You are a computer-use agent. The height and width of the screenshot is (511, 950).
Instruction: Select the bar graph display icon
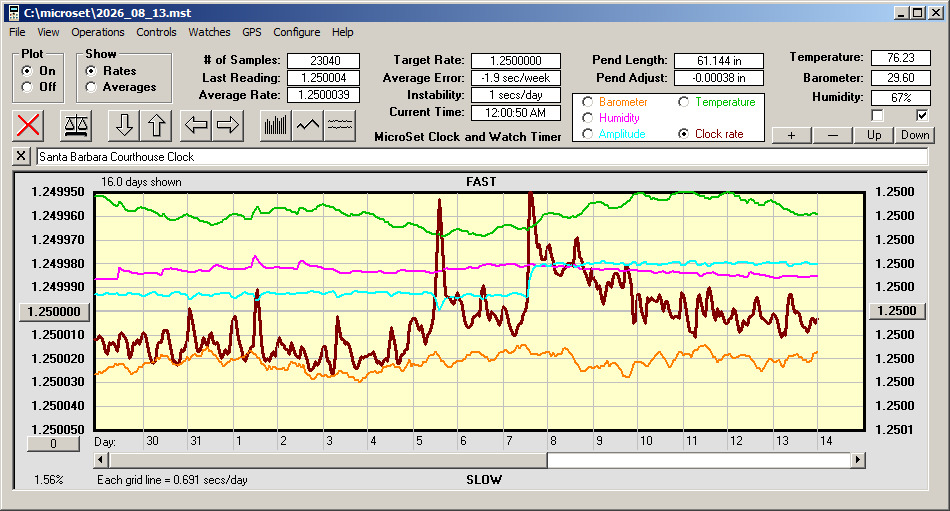(276, 125)
